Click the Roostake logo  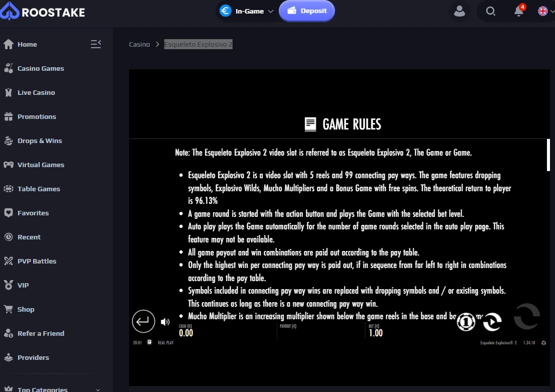(43, 12)
